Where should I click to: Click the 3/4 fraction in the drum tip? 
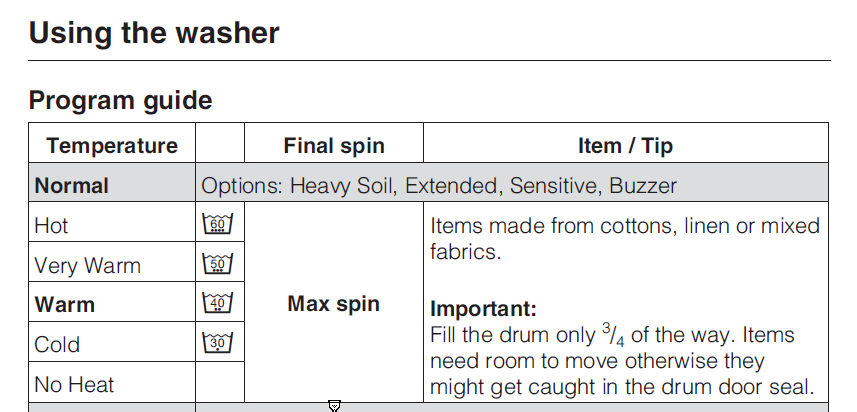[613, 335]
